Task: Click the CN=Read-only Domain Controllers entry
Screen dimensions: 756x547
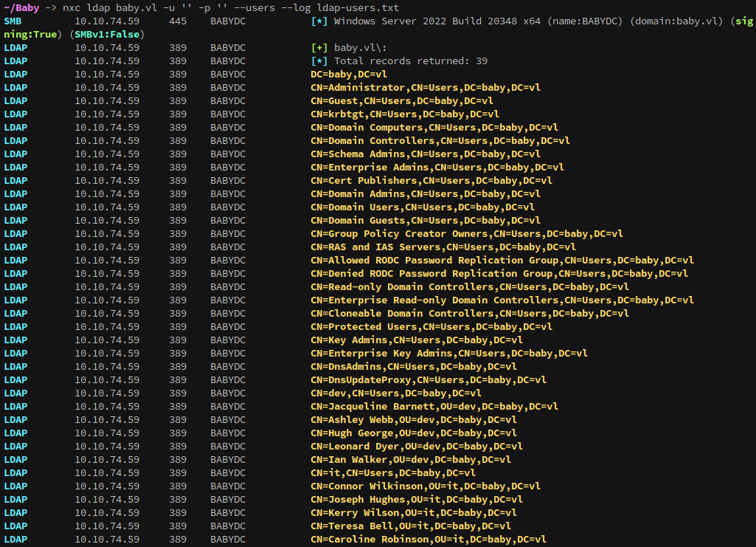Action: tap(470, 287)
